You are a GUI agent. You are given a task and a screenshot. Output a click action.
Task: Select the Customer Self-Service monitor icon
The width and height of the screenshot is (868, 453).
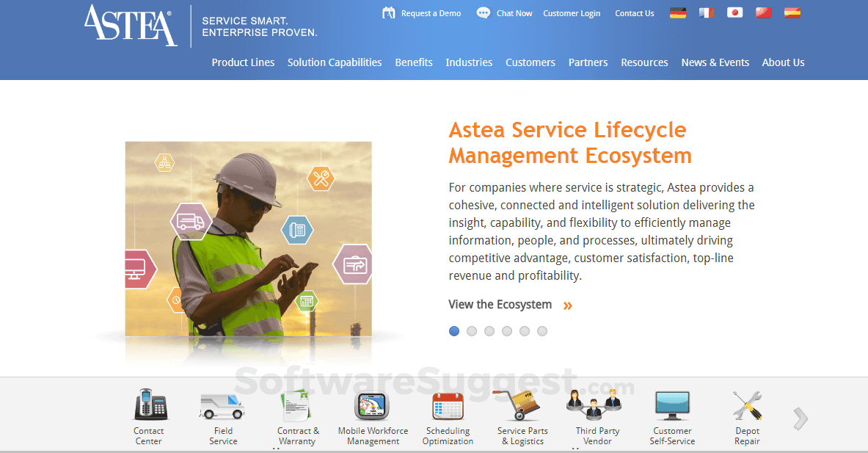pos(672,404)
